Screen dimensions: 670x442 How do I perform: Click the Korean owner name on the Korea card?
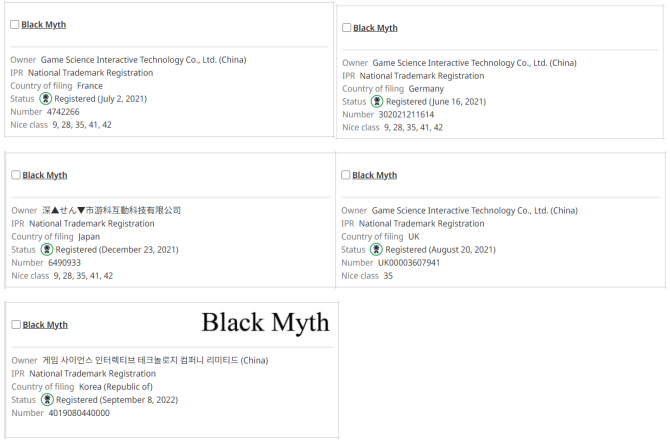155,360
